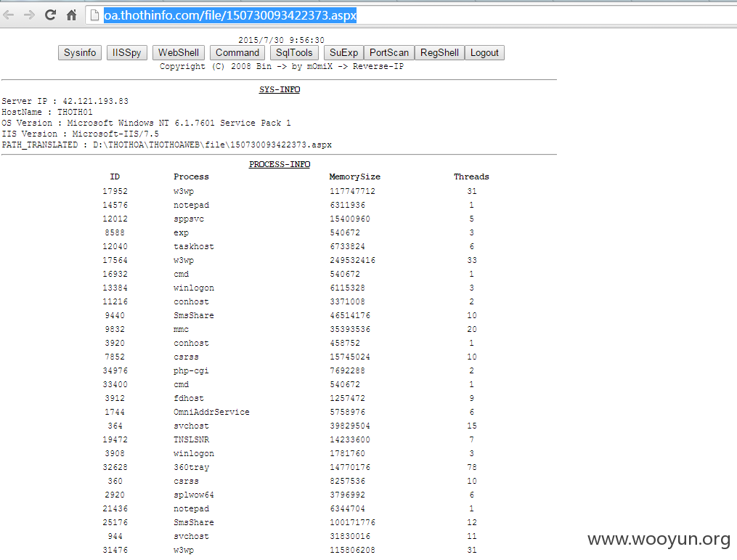The height and width of the screenshot is (560, 737).
Task: Click the 360tray process name
Action: tap(191, 467)
